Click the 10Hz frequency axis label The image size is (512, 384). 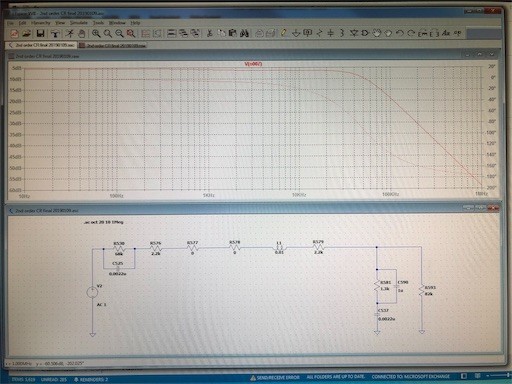coord(24,196)
